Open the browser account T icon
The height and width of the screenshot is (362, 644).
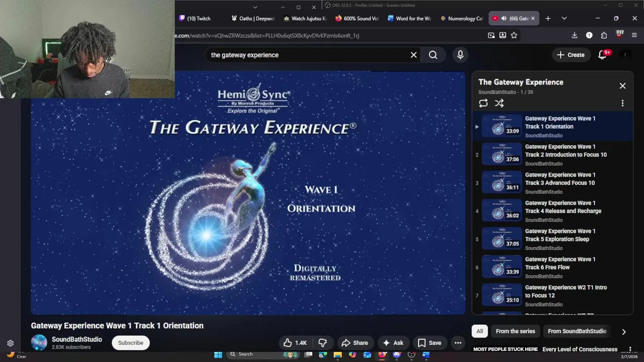point(589,35)
